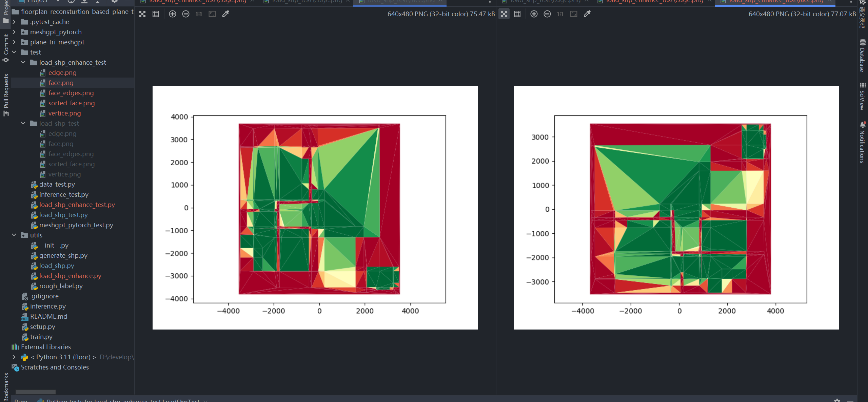Image resolution: width=868 pixels, height=402 pixels.
Task: Open vertice.png in load_shp_enhance_test folder
Action: [x=64, y=113]
